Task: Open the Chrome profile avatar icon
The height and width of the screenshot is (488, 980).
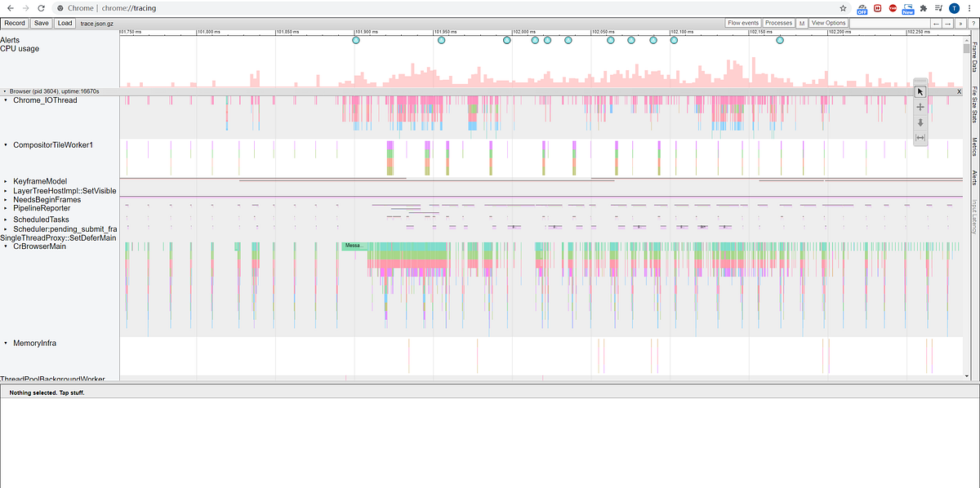Action: [x=952, y=7]
